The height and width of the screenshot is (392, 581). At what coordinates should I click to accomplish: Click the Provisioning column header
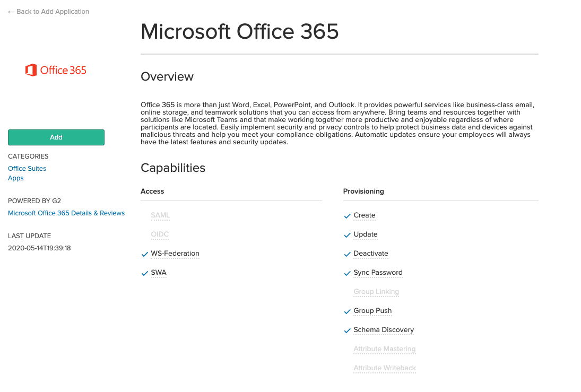point(363,191)
